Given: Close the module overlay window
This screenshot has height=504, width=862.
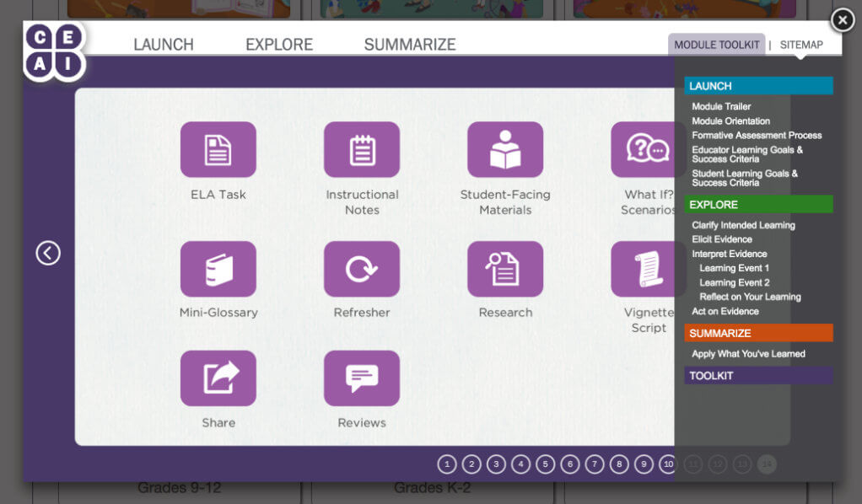Looking at the screenshot, I should click(843, 20).
